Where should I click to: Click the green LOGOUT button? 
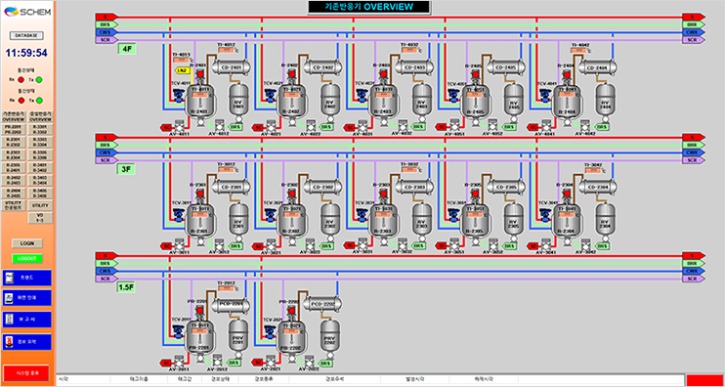tap(27, 259)
